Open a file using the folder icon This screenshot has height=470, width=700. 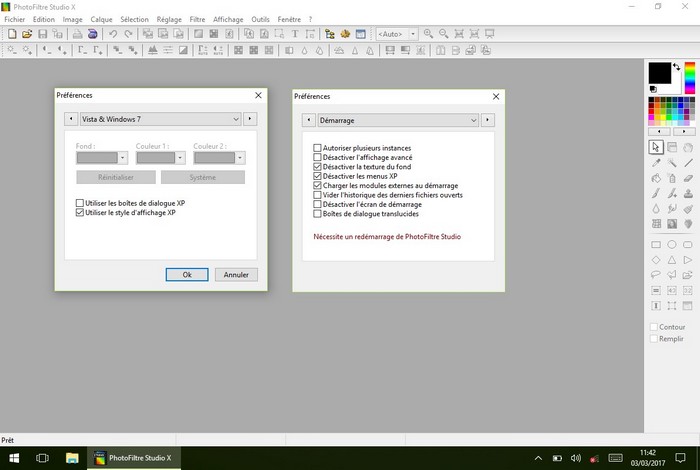point(27,34)
